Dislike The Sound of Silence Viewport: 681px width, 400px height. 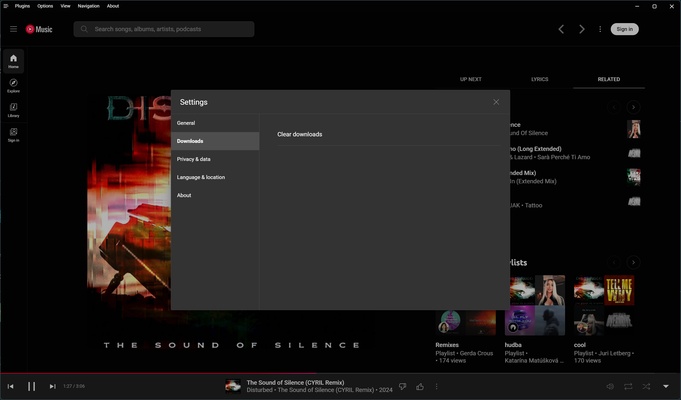click(403, 386)
